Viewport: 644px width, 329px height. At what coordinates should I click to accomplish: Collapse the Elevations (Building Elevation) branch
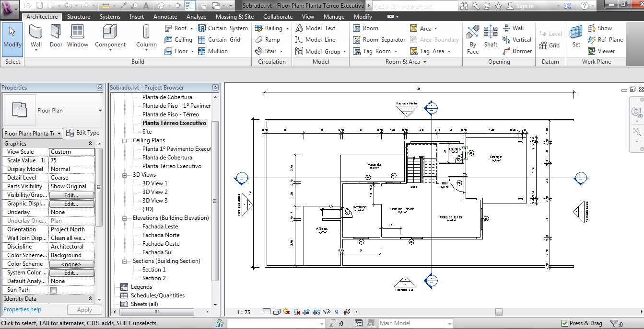124,218
